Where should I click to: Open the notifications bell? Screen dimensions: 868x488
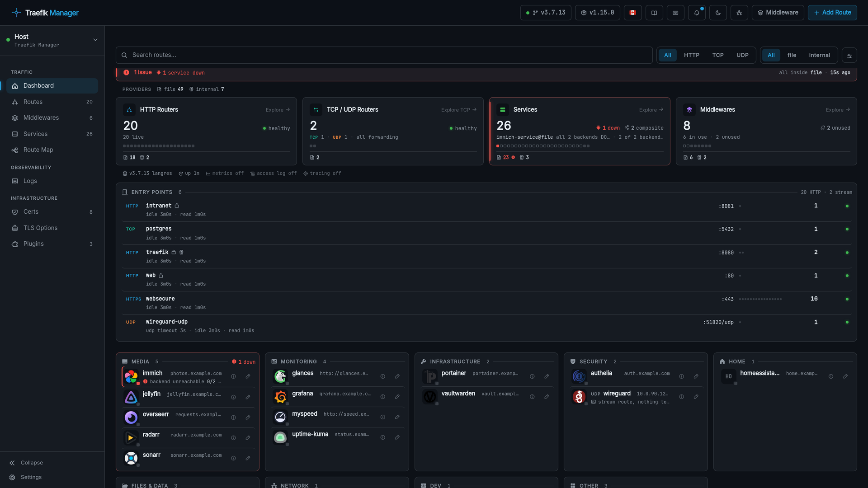(x=697, y=13)
